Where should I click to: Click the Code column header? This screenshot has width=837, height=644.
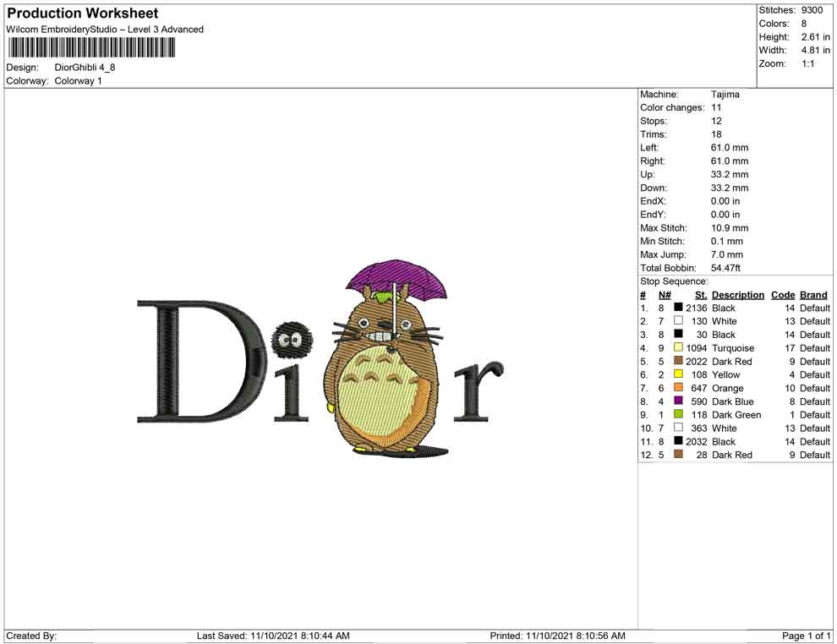pyautogui.click(x=783, y=295)
